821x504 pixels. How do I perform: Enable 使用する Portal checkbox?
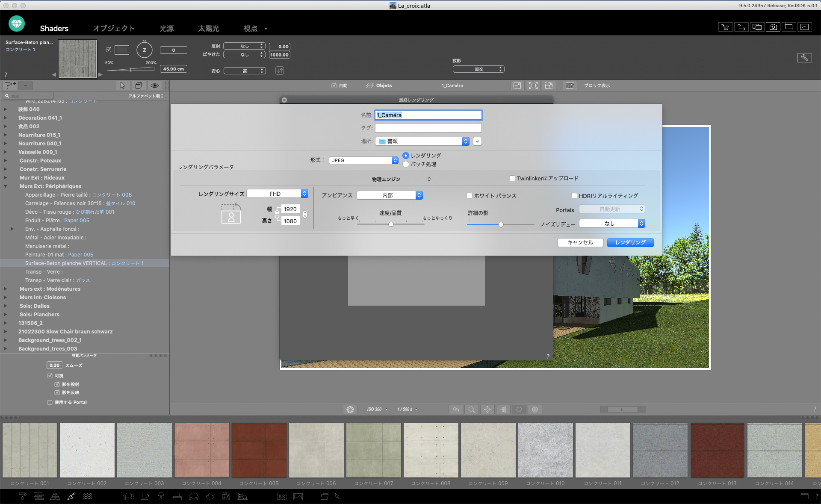click(x=50, y=402)
